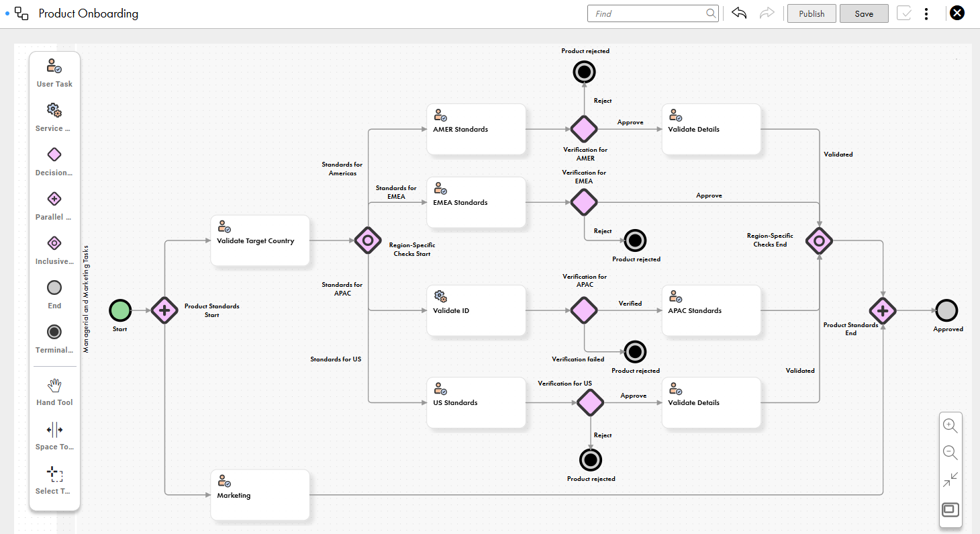
Task: Toggle the minimap overview icon
Action: [950, 509]
